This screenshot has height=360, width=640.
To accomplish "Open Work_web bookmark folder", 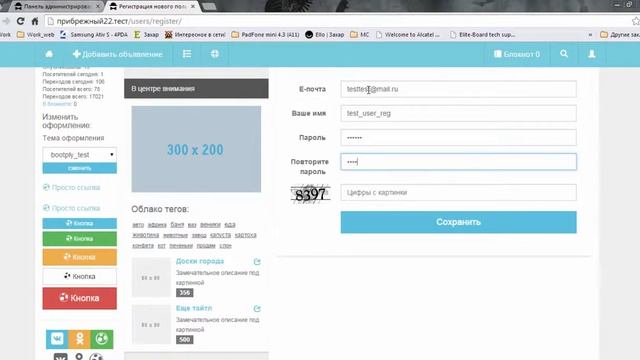I will 36,35.
